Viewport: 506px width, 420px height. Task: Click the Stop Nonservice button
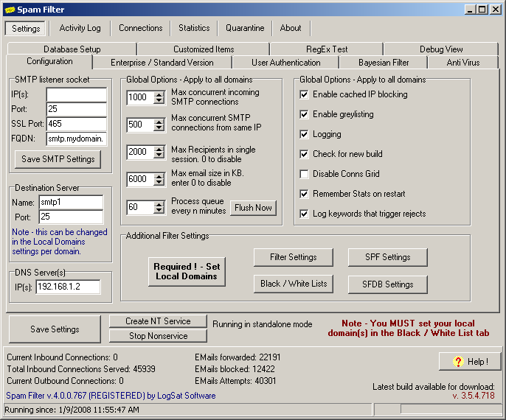[156, 336]
